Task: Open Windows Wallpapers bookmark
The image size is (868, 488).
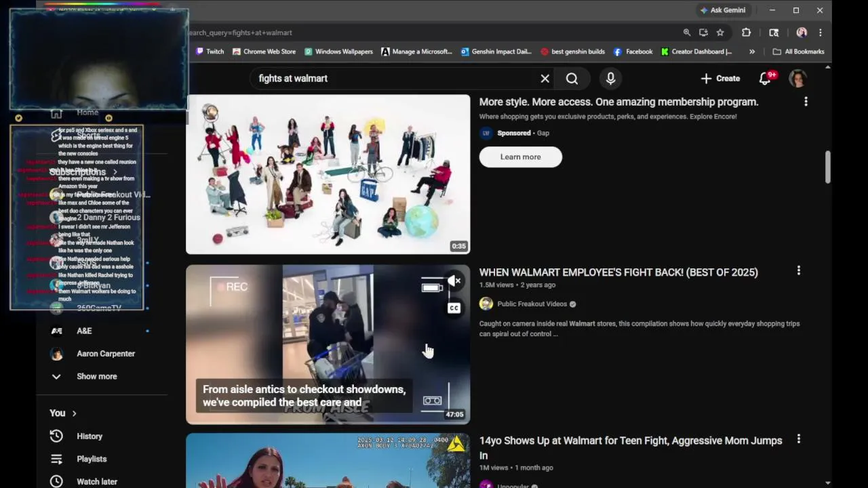Action: click(338, 52)
